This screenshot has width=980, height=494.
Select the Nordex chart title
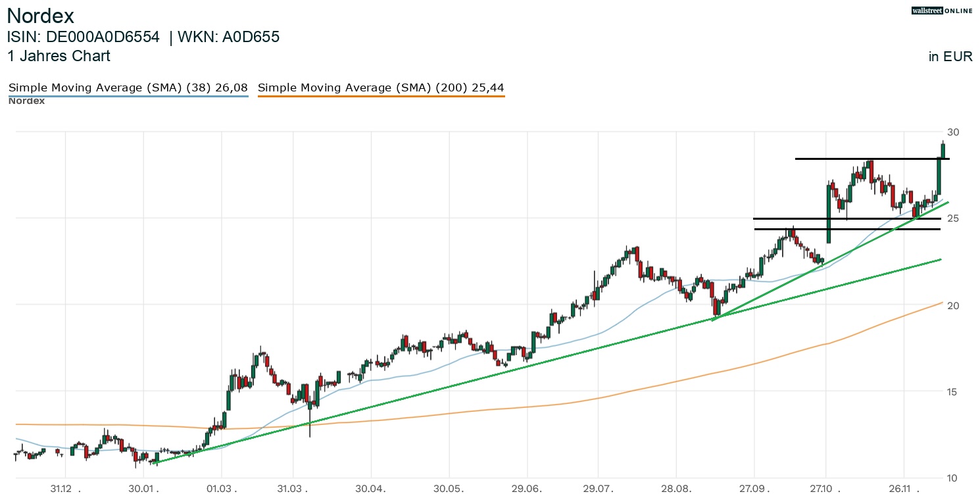tap(40, 16)
